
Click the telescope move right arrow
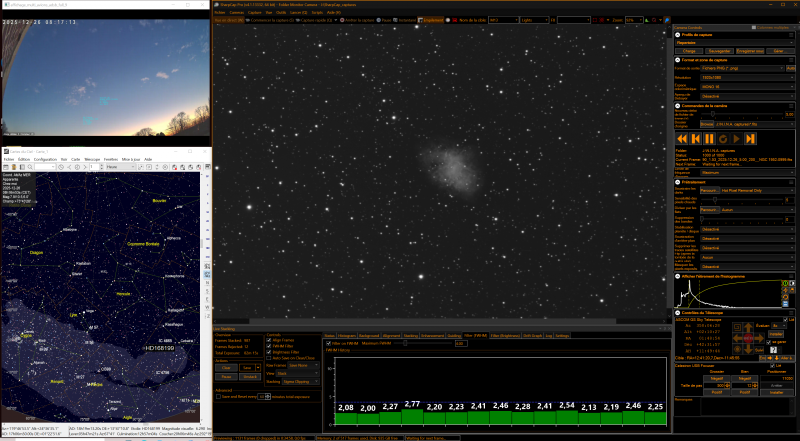[x=759, y=338]
